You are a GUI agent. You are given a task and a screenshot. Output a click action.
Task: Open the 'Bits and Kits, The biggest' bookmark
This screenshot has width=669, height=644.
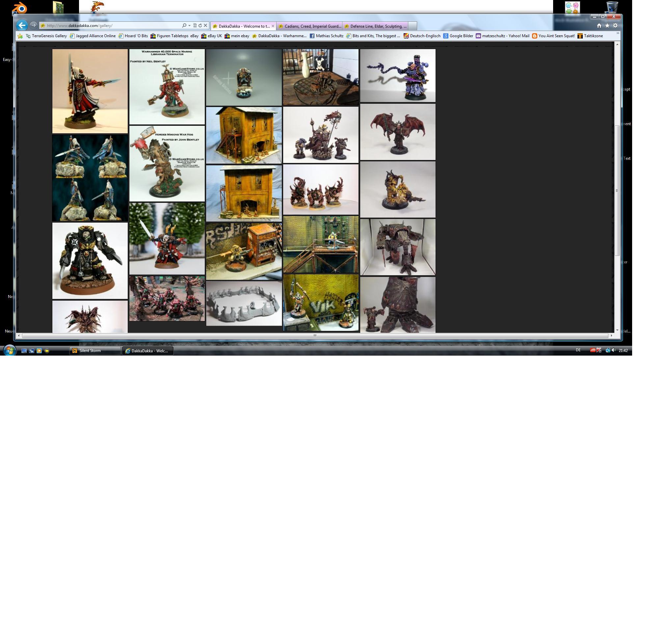pos(373,36)
